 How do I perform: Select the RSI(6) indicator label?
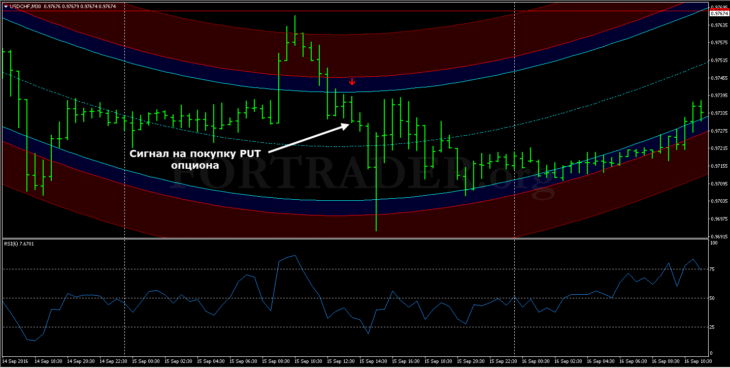10,244
